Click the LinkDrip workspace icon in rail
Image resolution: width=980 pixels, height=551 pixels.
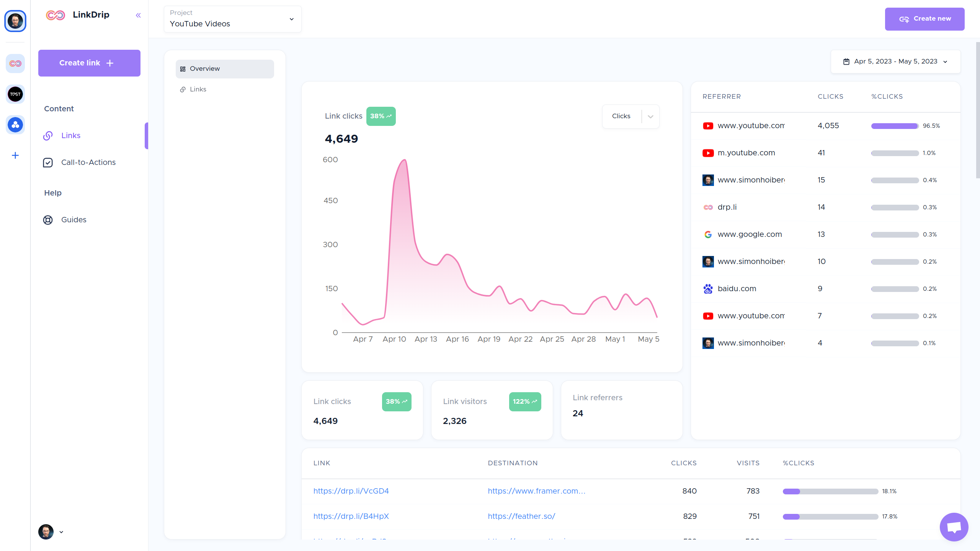[15, 64]
